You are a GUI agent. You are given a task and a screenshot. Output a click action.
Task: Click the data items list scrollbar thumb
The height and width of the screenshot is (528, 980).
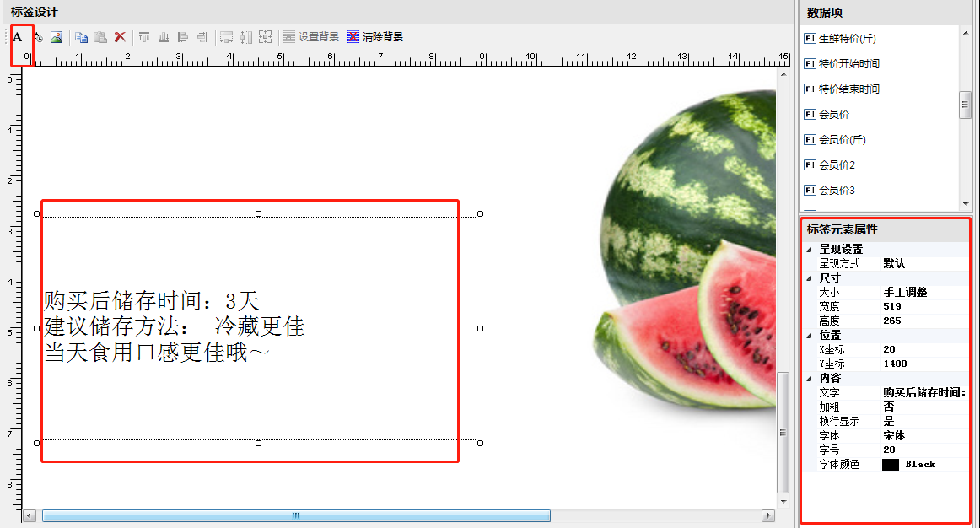pyautogui.click(x=966, y=105)
